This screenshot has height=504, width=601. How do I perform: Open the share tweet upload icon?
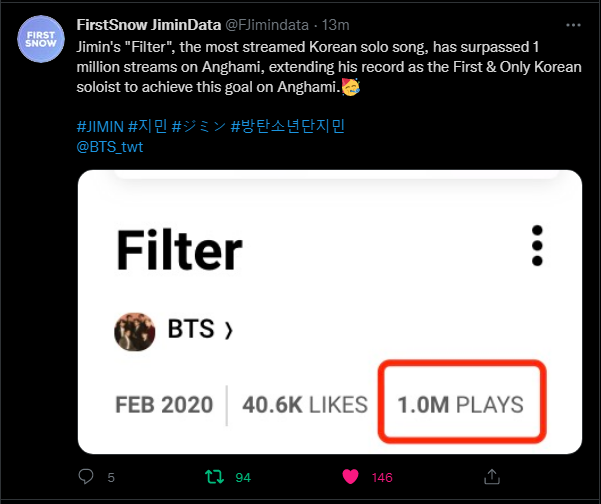[x=492, y=476]
